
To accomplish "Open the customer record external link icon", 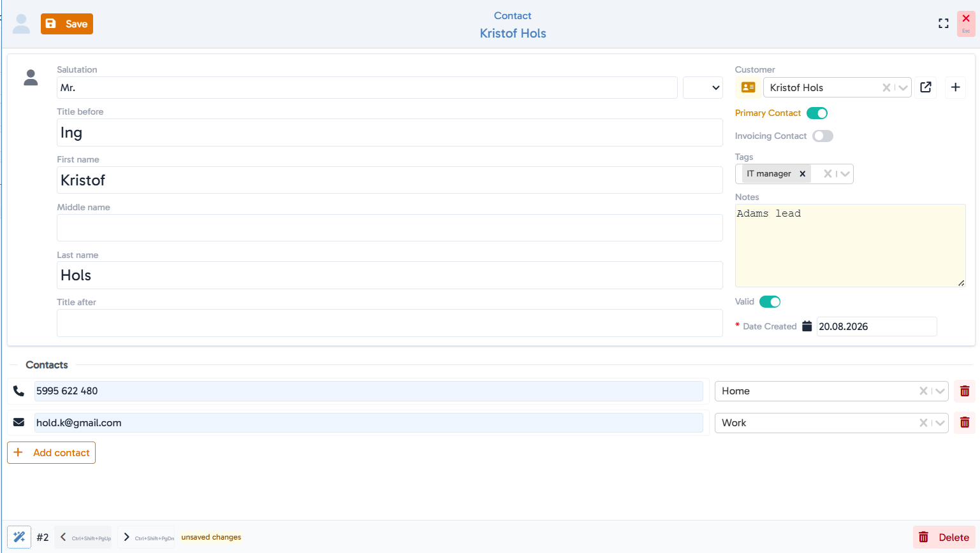I will 926,87.
